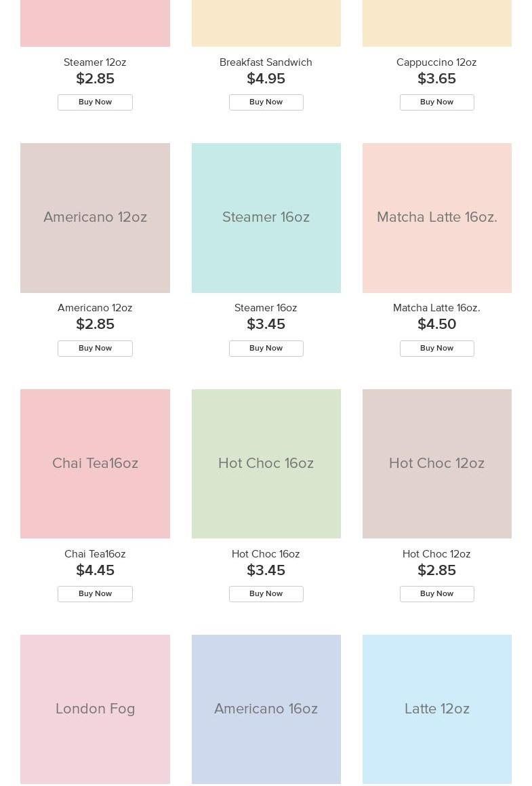Open the Breakfast Sandwich title link
532x786 pixels.
[x=266, y=62]
